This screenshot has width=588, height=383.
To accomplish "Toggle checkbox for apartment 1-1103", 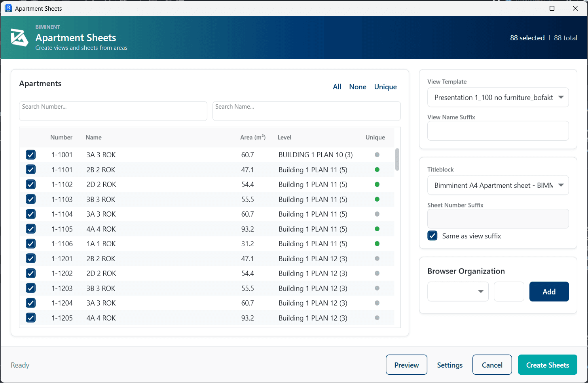I will [30, 199].
